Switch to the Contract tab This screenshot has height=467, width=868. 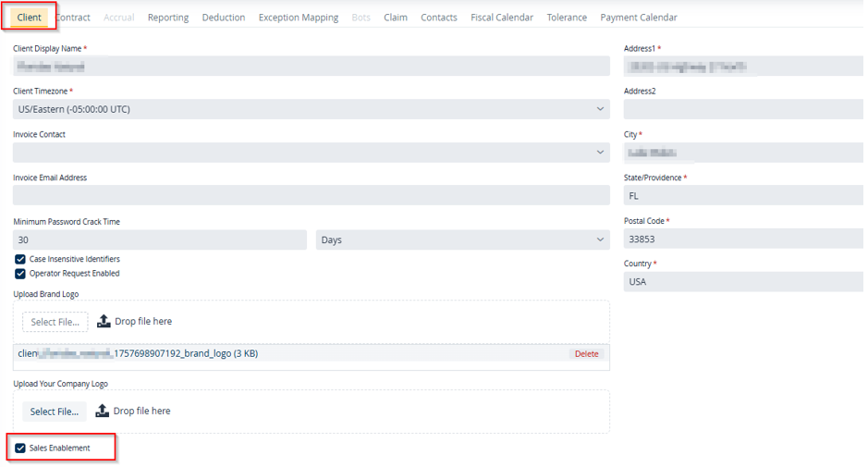[x=73, y=18]
